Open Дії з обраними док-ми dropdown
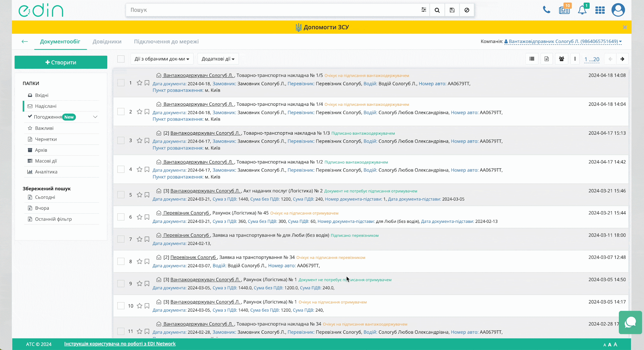 (162, 59)
